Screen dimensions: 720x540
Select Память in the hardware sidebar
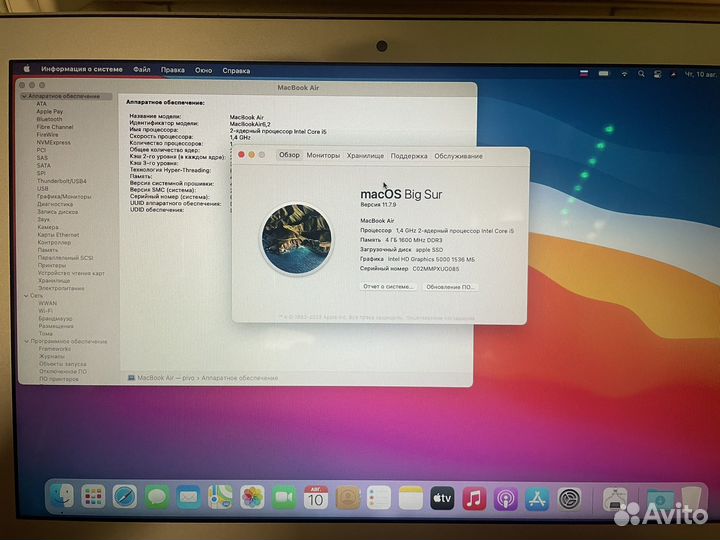pos(48,250)
